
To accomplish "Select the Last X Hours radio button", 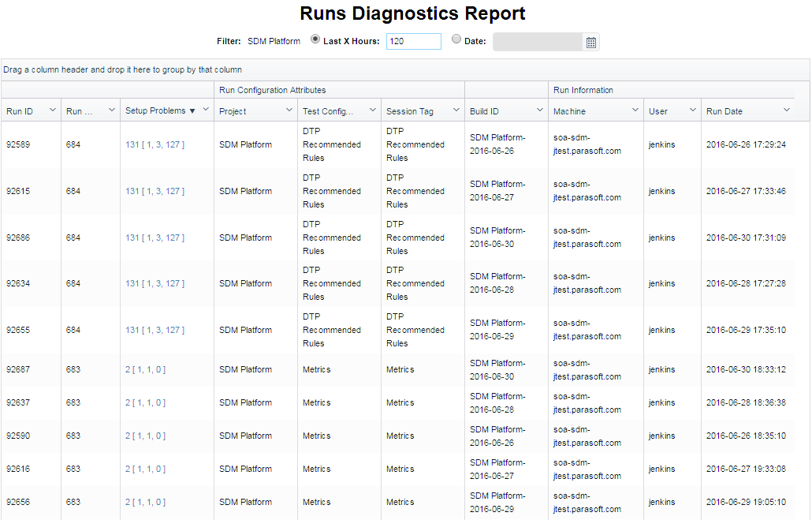I will point(315,39).
